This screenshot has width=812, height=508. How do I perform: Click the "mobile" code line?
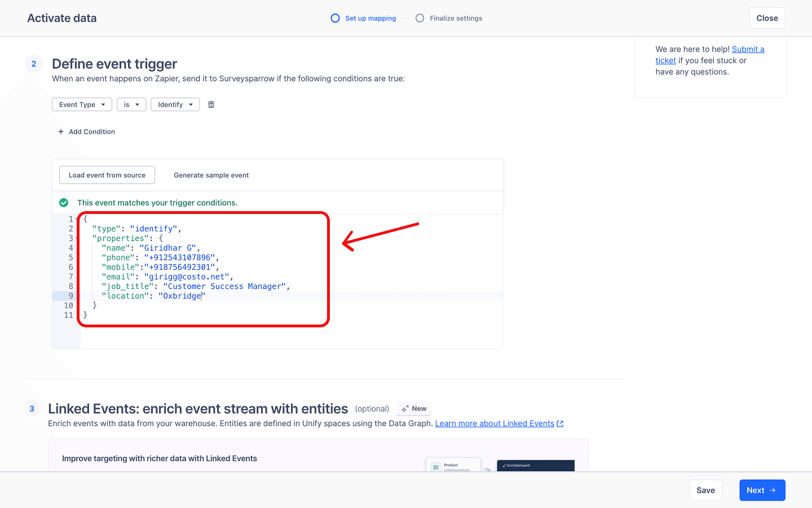[x=161, y=267]
